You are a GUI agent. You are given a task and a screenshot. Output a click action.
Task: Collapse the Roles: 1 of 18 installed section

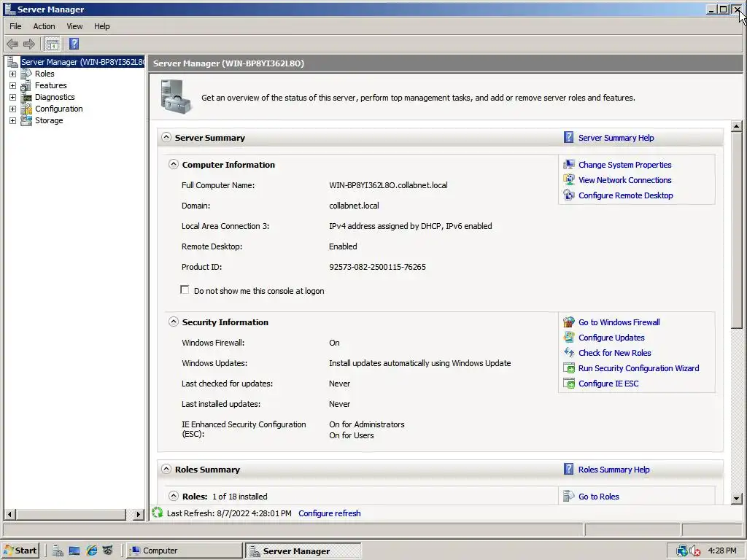click(174, 496)
